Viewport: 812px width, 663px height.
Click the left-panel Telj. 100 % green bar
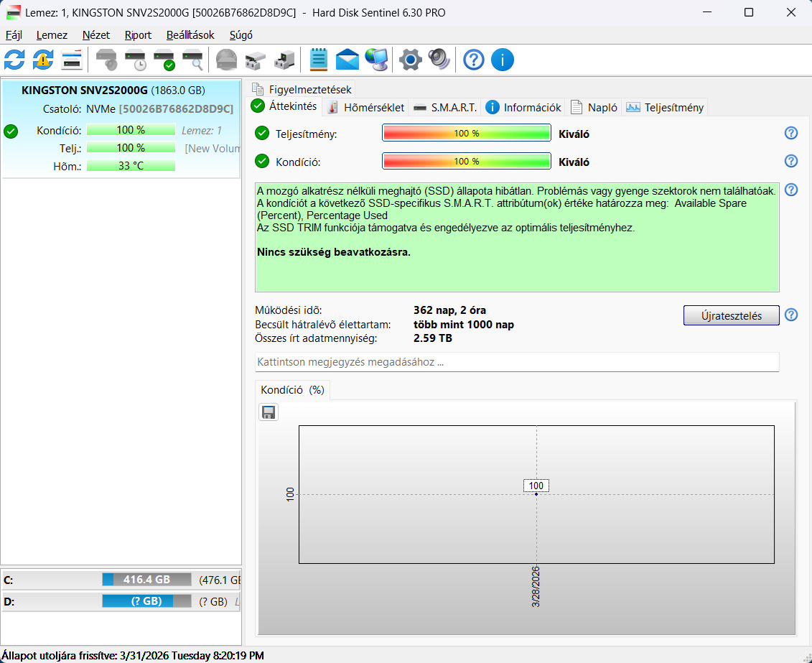tap(131, 148)
